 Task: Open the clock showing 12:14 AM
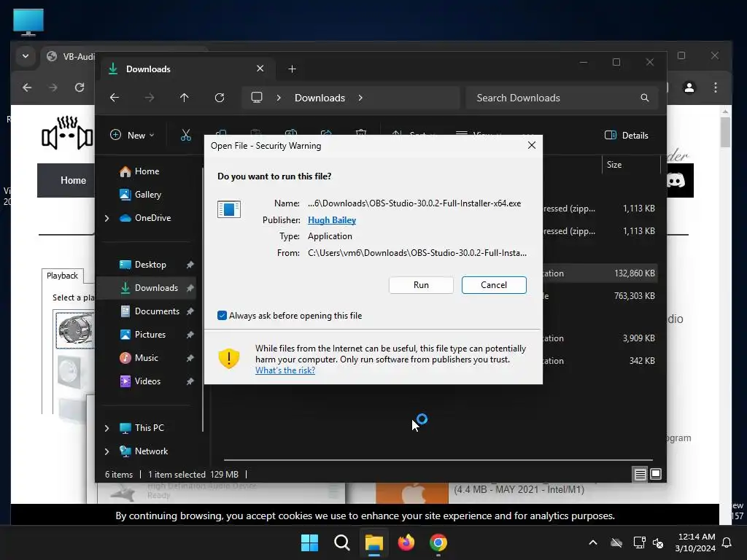coord(695,542)
